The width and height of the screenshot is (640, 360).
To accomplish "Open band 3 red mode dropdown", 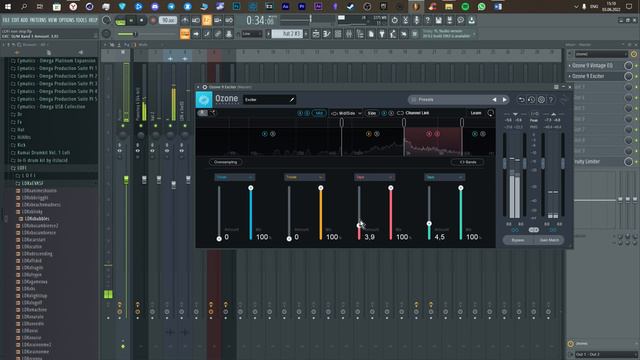I will point(374,177).
